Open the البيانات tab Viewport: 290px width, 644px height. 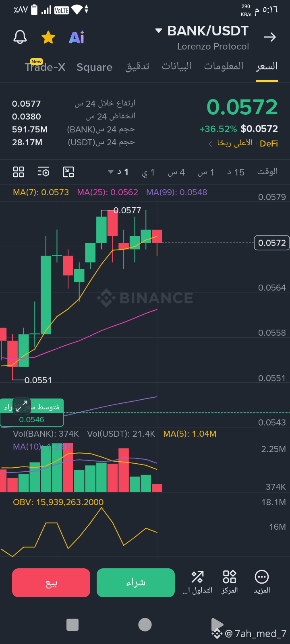(176, 66)
